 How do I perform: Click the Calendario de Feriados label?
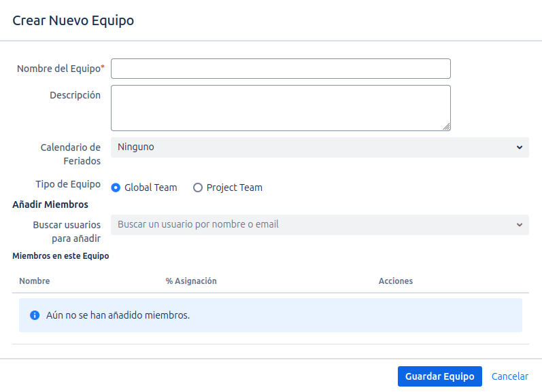click(x=71, y=154)
